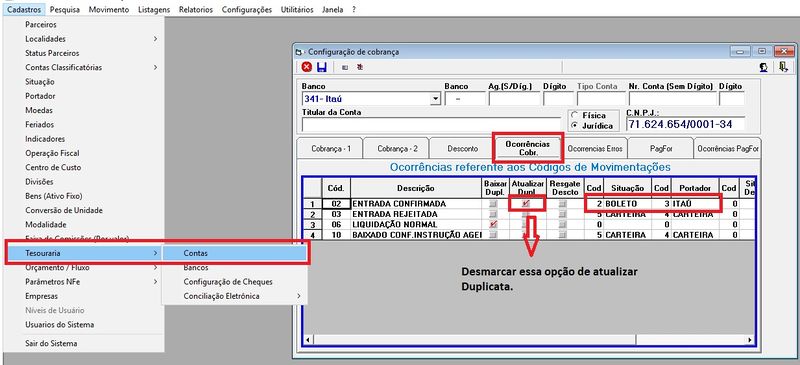Check Baixar Dupl. for BAIXADO CONF.INSTRUÇÃO row
Image resolution: width=800 pixels, height=365 pixels.
click(x=493, y=235)
